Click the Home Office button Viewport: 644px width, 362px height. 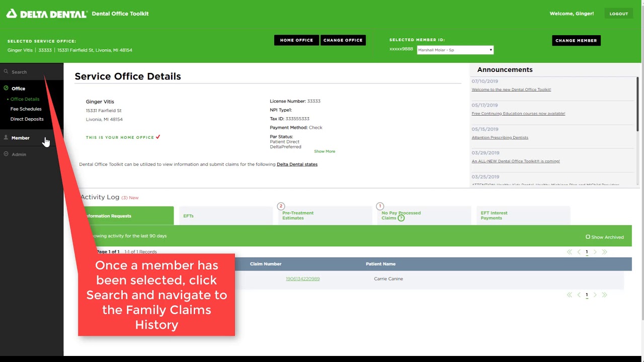click(296, 40)
